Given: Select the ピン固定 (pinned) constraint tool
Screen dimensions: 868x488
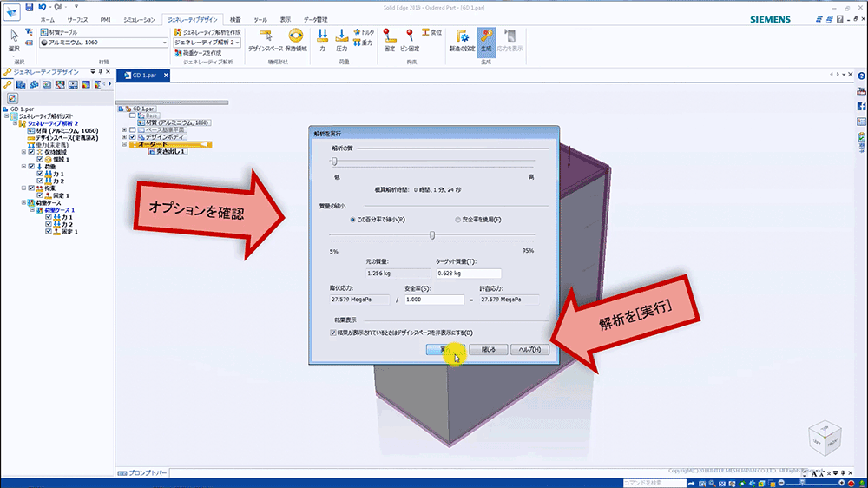Looking at the screenshot, I should pos(410,41).
